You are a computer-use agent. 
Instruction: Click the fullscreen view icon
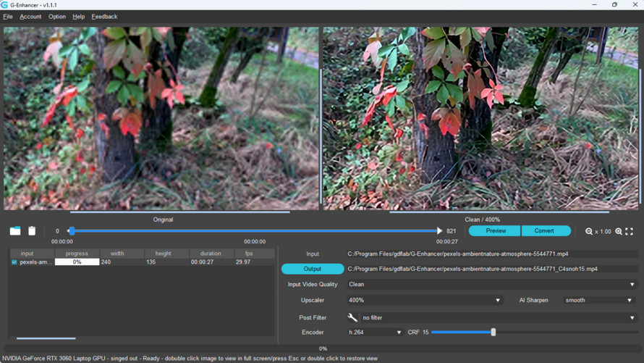630,231
